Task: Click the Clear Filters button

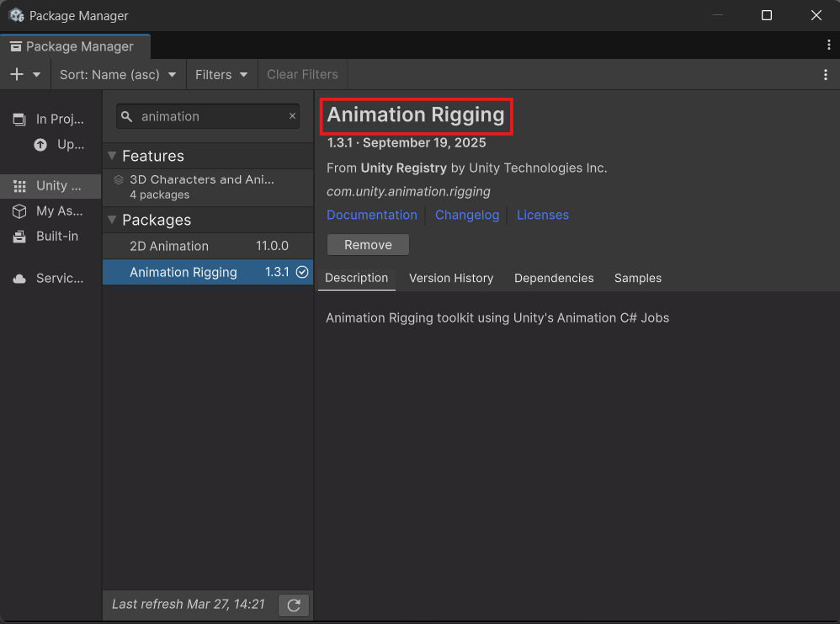Action: [x=303, y=74]
